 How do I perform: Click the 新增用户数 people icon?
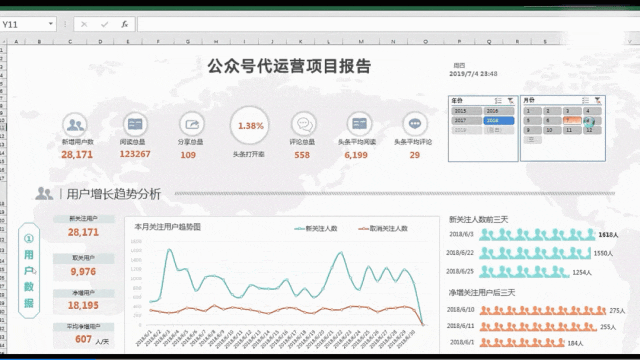click(x=75, y=124)
